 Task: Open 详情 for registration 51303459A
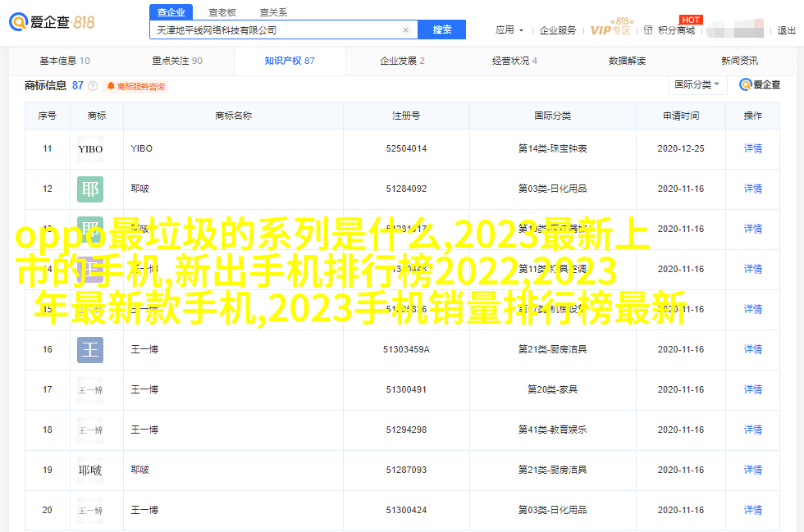point(753,349)
